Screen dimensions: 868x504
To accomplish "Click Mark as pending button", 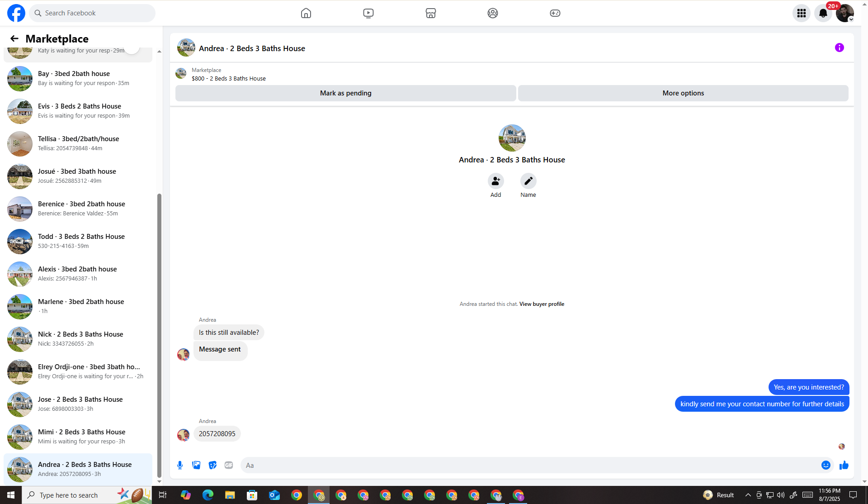I will click(345, 93).
